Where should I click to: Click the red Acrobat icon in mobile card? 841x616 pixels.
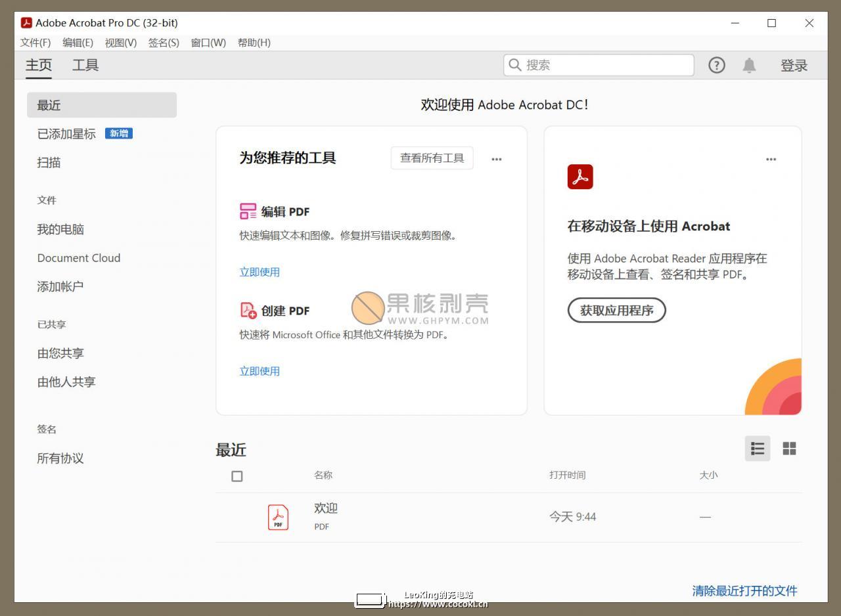[580, 177]
